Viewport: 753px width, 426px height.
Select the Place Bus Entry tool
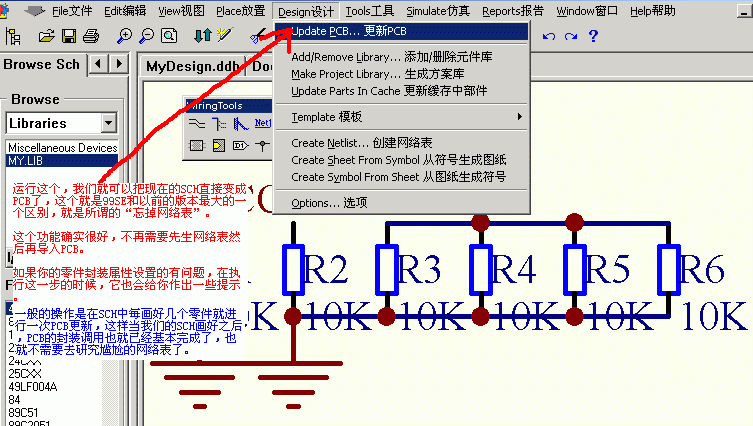pos(241,124)
